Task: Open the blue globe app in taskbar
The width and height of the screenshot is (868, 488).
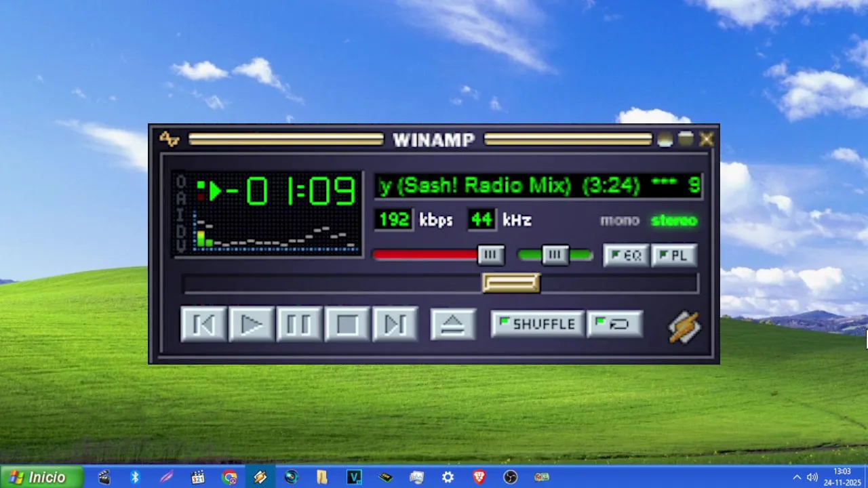Action: coord(292,477)
